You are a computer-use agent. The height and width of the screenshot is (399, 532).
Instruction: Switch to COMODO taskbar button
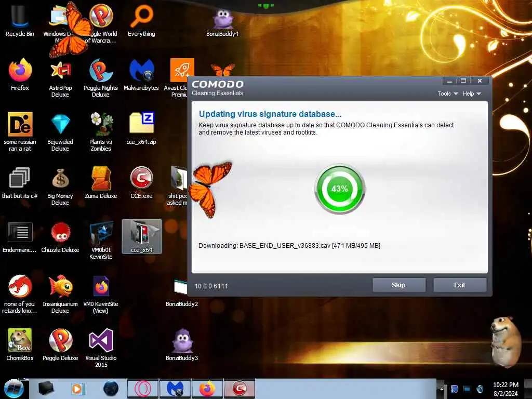point(239,389)
